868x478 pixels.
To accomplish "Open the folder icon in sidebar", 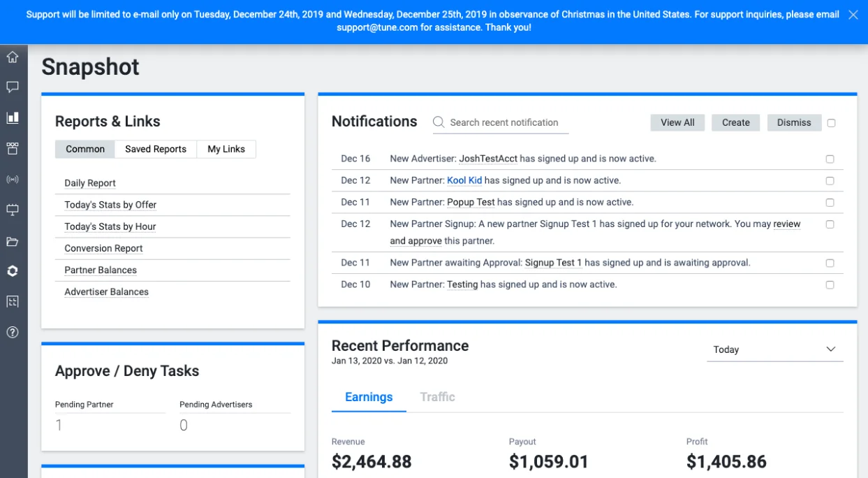I will point(13,241).
